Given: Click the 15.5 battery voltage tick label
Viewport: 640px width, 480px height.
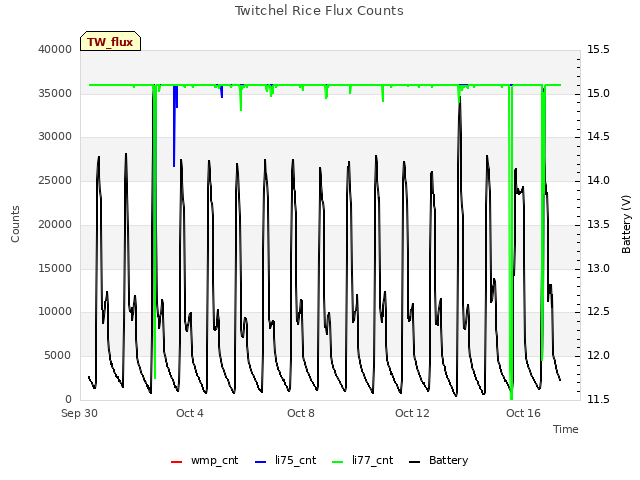Looking at the screenshot, I should pyautogui.click(x=598, y=49).
